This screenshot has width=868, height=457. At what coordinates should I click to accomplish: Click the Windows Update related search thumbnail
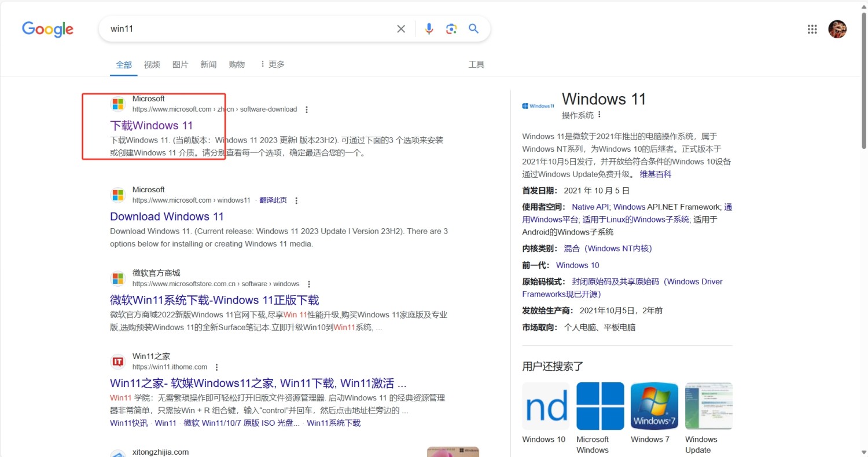click(x=709, y=406)
